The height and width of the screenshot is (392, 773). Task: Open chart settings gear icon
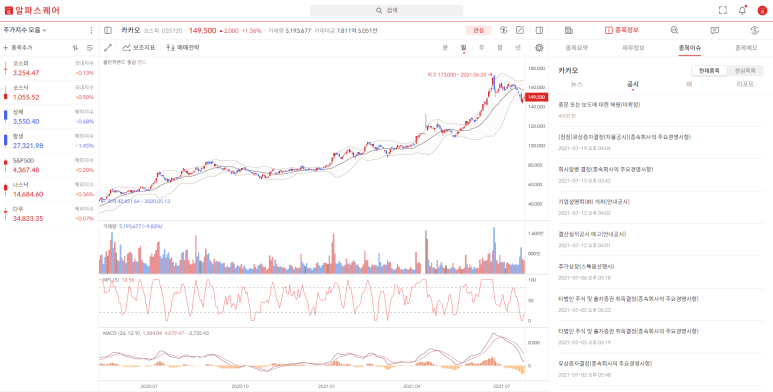pyautogui.click(x=539, y=48)
